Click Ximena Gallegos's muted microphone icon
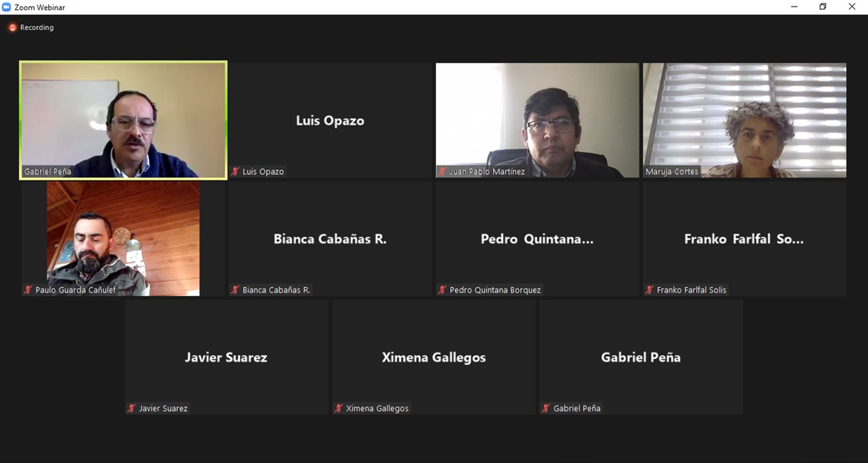This screenshot has width=868, height=463. pyautogui.click(x=339, y=409)
